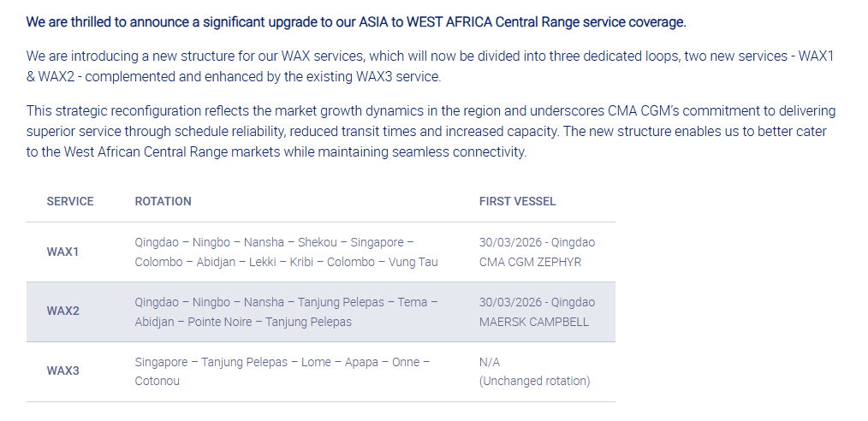The image size is (868, 421).
Task: Click Cotonou in the WAX3 rotation
Action: pyautogui.click(x=157, y=381)
